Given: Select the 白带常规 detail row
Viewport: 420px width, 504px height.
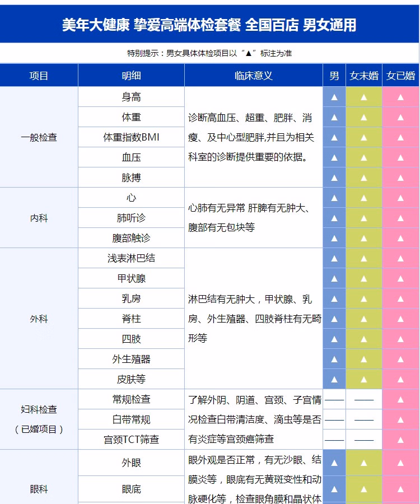Looking at the screenshot, I should 131,419.
